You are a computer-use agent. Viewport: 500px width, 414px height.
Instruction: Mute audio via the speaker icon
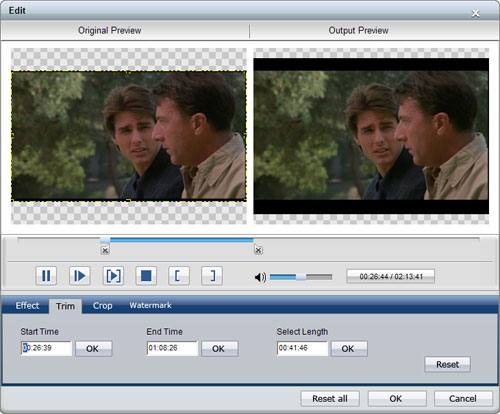(x=260, y=277)
